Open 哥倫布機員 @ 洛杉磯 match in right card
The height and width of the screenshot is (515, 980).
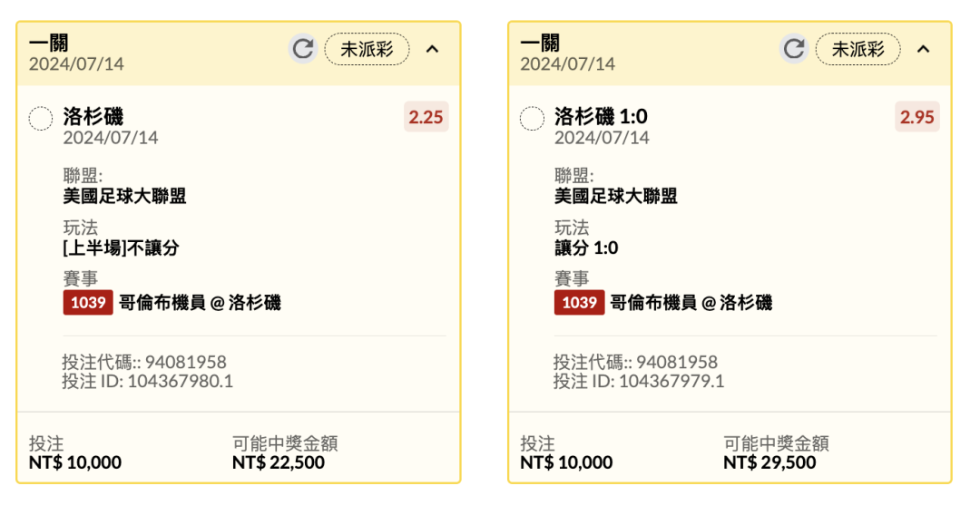tap(691, 303)
